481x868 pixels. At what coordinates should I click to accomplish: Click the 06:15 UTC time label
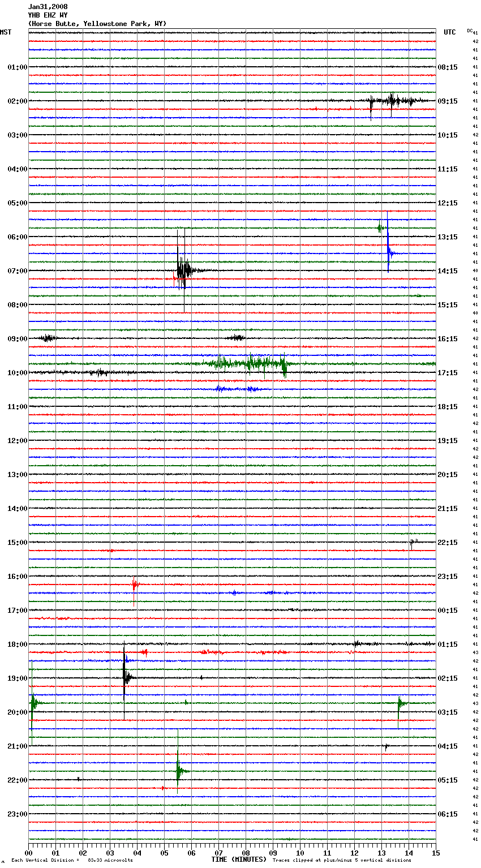coord(448,814)
